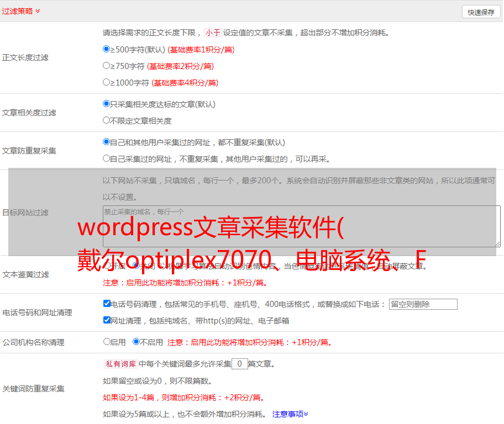Click the 目标网站过滤 row label

[x=25, y=213]
